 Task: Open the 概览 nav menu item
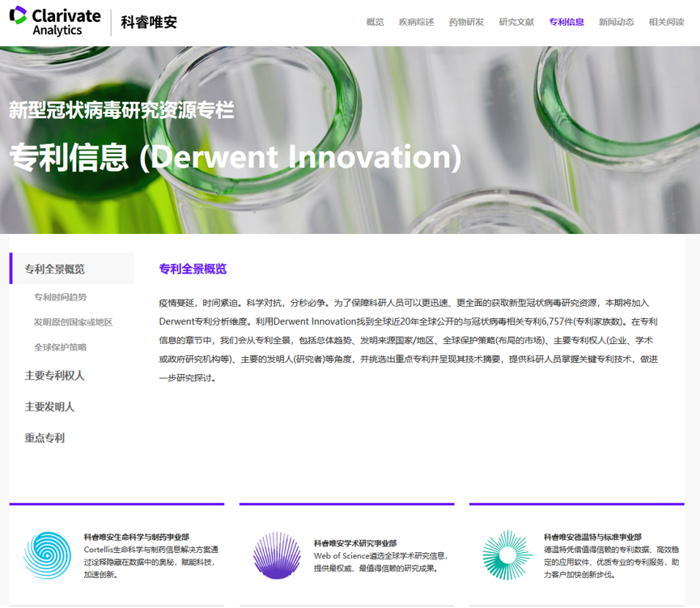(375, 22)
